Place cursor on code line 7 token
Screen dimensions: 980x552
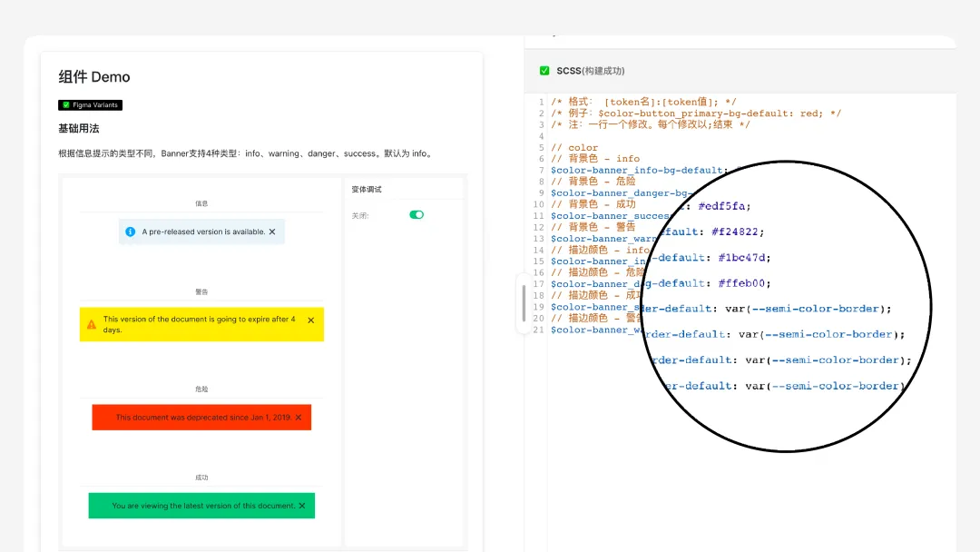pos(635,171)
